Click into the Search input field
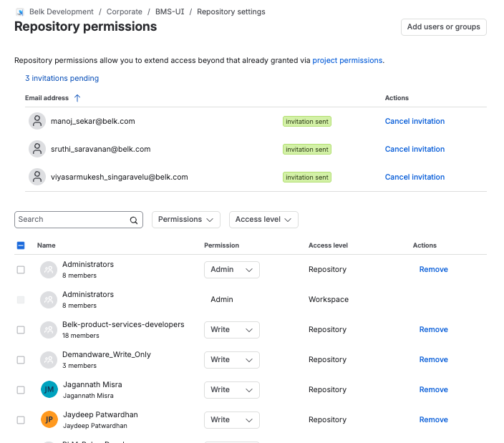The height and width of the screenshot is (443, 504). [x=79, y=220]
